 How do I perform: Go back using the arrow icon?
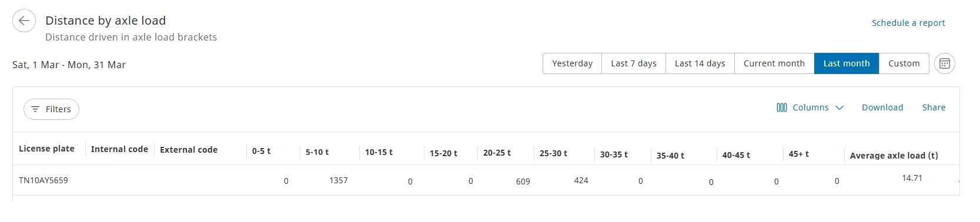click(x=24, y=21)
